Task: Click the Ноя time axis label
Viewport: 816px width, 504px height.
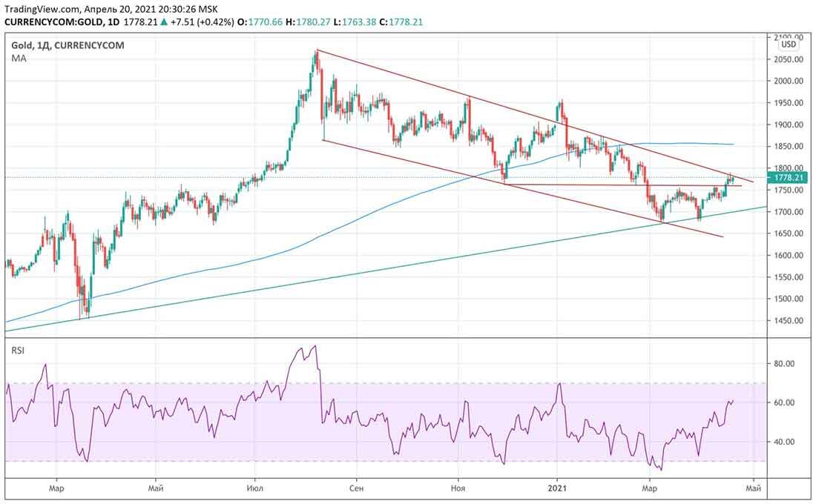Action: pos(458,488)
